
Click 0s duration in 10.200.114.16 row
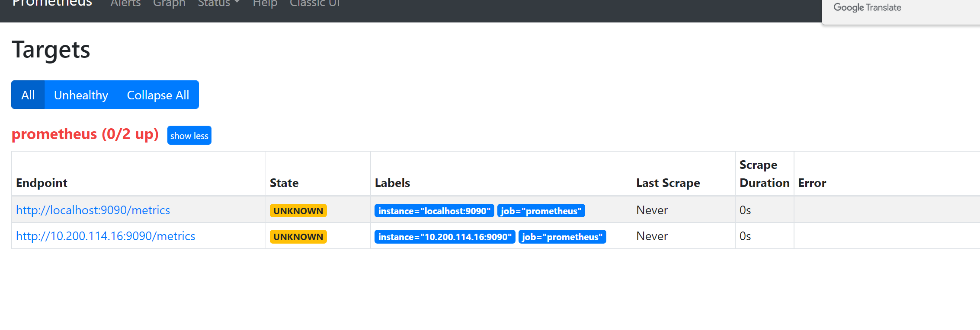tap(745, 236)
